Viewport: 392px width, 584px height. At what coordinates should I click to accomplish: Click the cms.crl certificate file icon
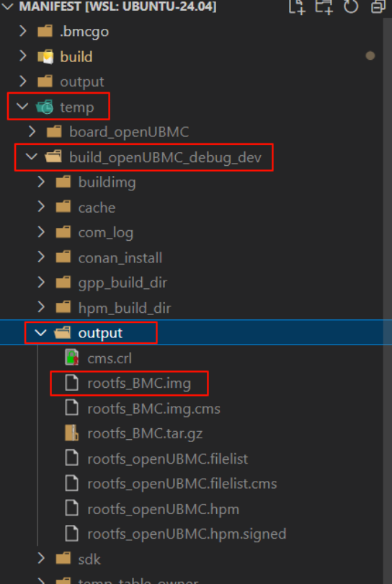pyautogui.click(x=71, y=358)
